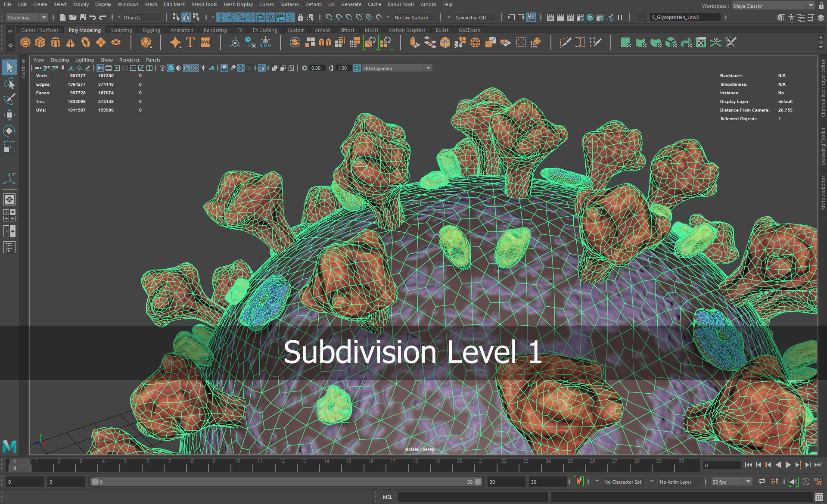
Task: Select the Rotate tool in the toolbox
Action: [x=9, y=131]
